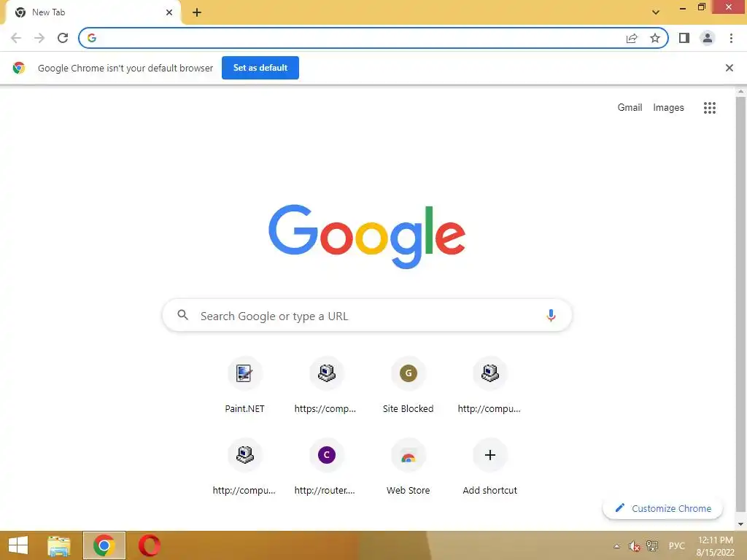Launch Opera from the taskbar
Image resolution: width=747 pixels, height=560 pixels.
[149, 545]
